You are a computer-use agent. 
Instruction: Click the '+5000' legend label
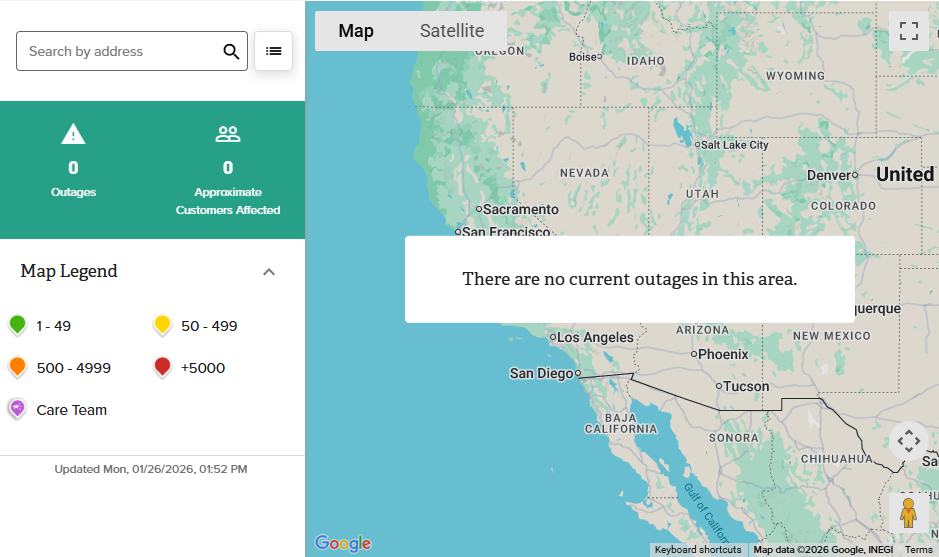tap(203, 368)
